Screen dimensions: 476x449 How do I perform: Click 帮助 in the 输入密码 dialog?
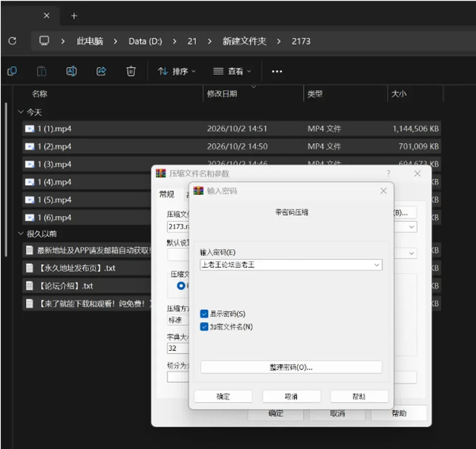click(359, 396)
